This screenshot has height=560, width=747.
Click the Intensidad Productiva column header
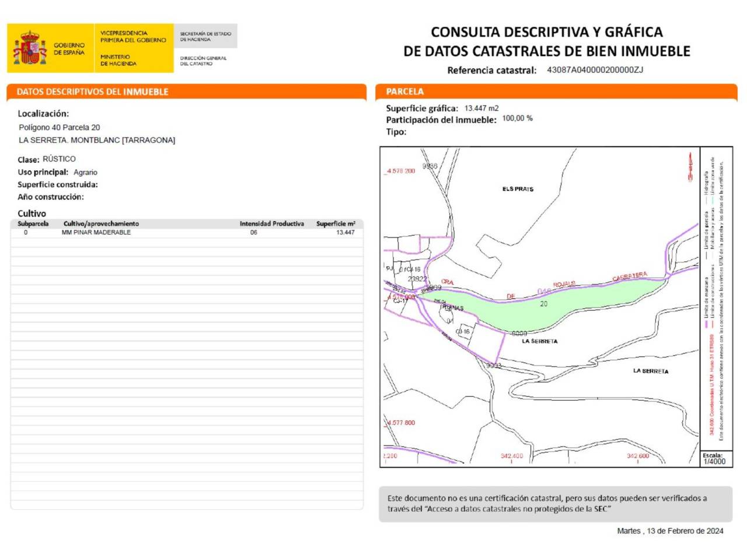tap(271, 223)
